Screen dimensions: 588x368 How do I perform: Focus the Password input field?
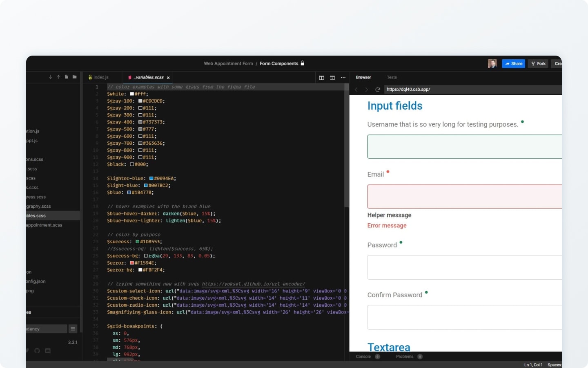465,267
